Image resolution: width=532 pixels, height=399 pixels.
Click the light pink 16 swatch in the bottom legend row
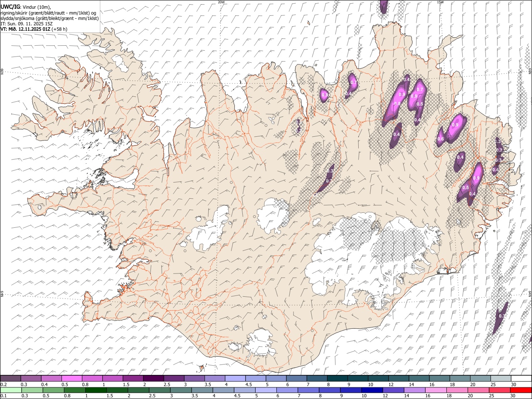tap(435, 390)
